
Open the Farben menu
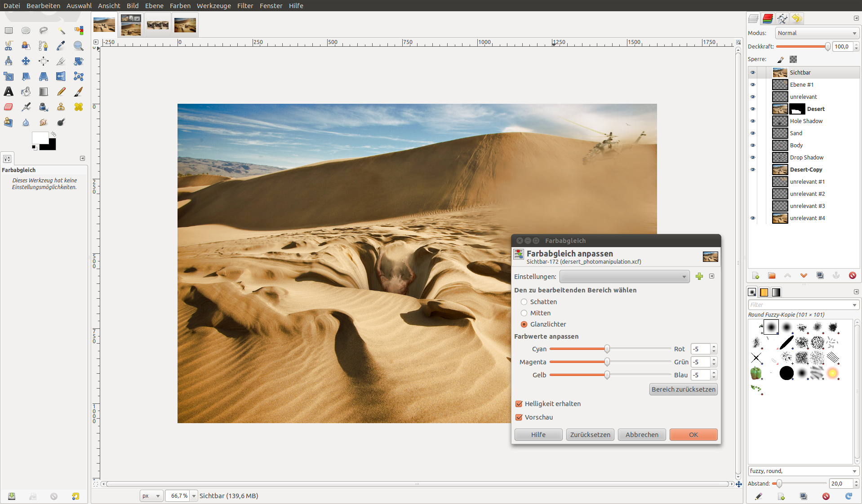(180, 6)
